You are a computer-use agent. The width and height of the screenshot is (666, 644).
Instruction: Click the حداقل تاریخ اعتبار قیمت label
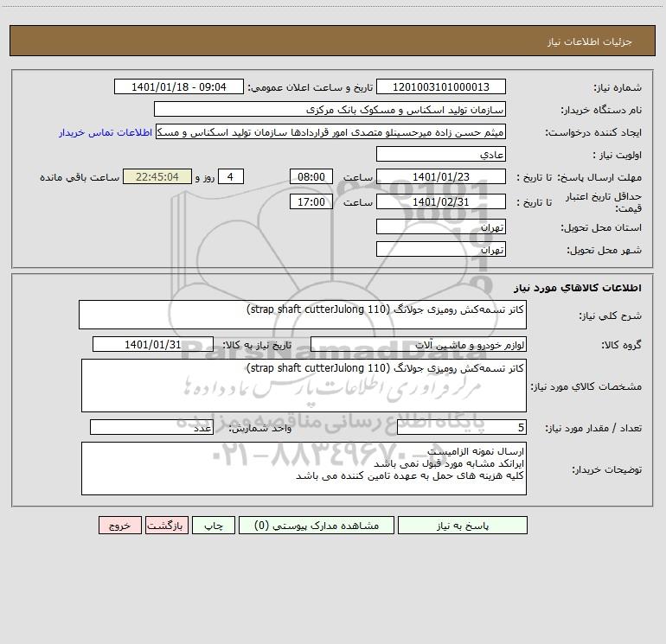(x=604, y=202)
